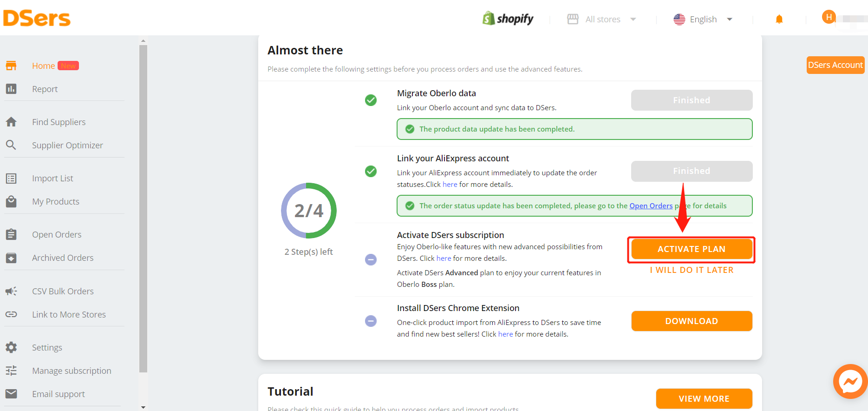Click the Report chart icon

(11, 89)
